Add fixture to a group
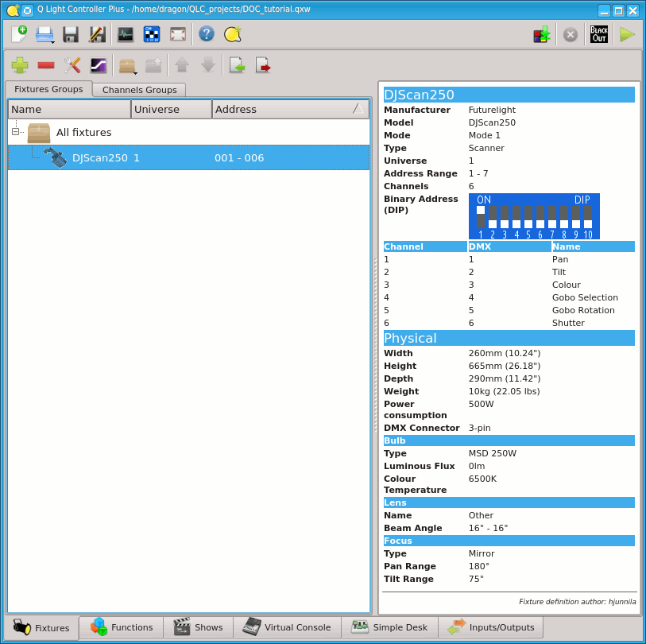Screen dimensions: 646x644 [127, 66]
